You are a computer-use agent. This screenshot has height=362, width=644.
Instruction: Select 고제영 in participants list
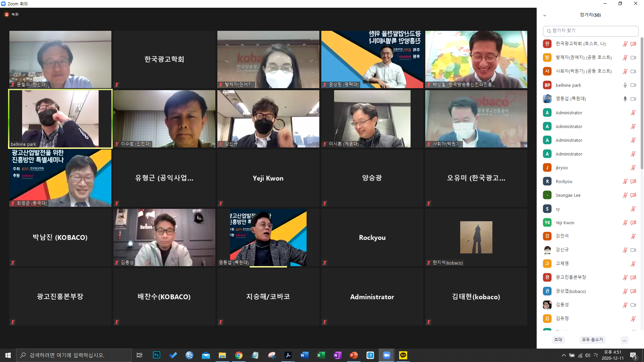click(590, 263)
